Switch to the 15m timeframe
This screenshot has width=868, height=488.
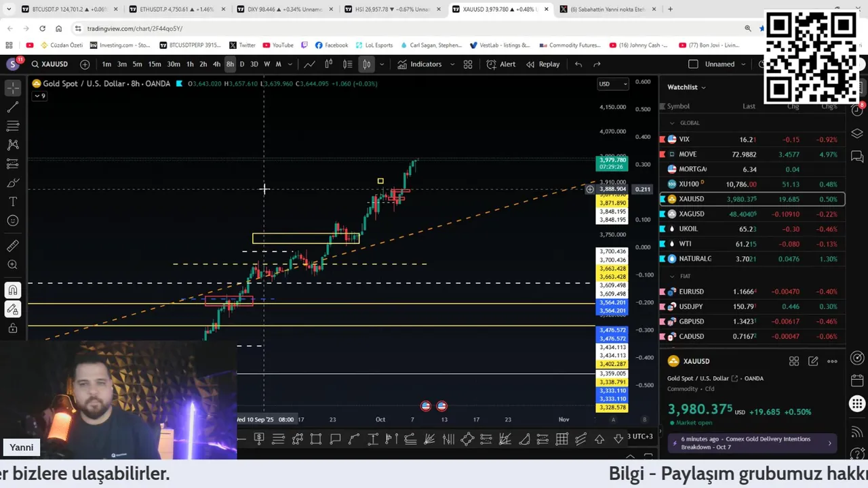155,64
